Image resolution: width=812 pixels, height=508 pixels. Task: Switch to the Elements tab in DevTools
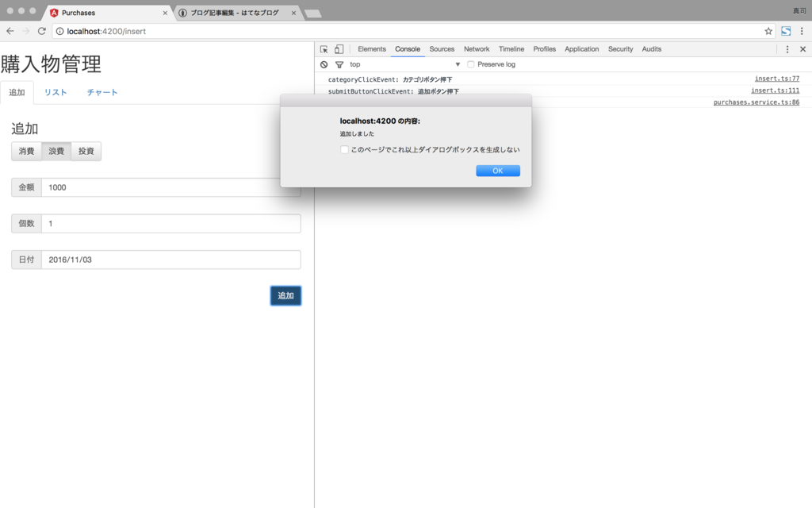[372, 49]
